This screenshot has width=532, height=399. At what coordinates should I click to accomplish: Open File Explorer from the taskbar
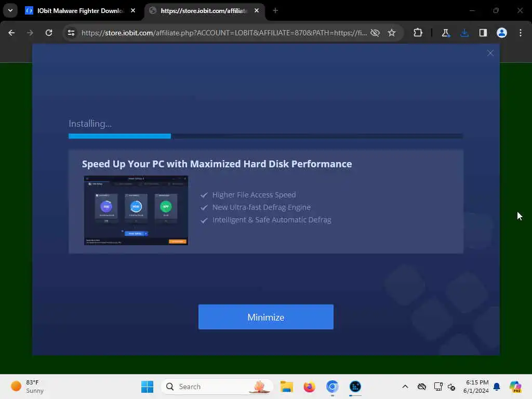[287, 387]
